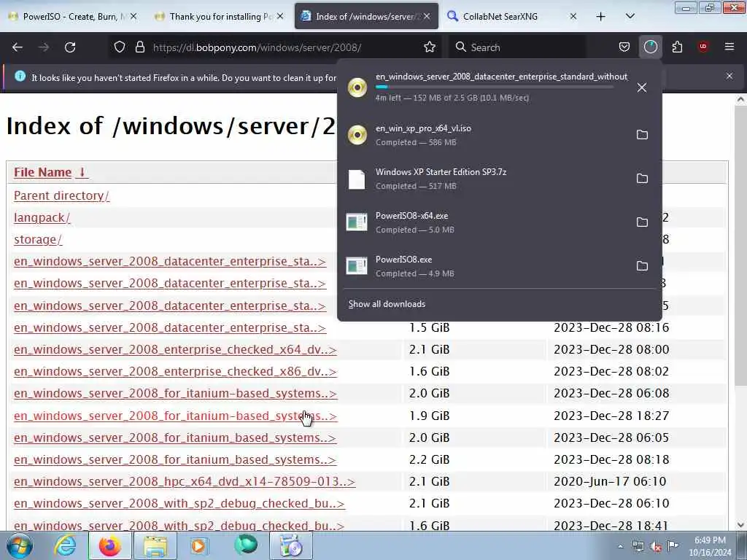The image size is (747, 560).
Task: Open Parent directory/ link
Action: click(x=61, y=195)
